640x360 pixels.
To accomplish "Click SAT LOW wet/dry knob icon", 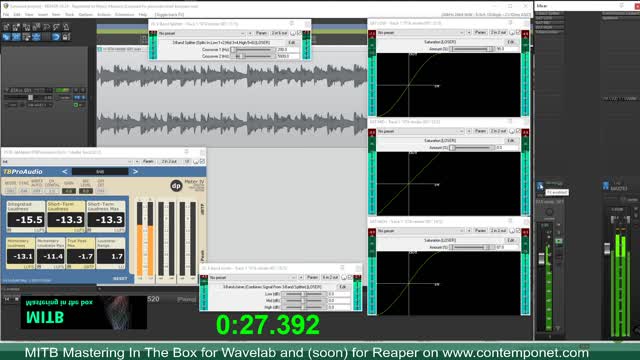I will tap(512, 32).
